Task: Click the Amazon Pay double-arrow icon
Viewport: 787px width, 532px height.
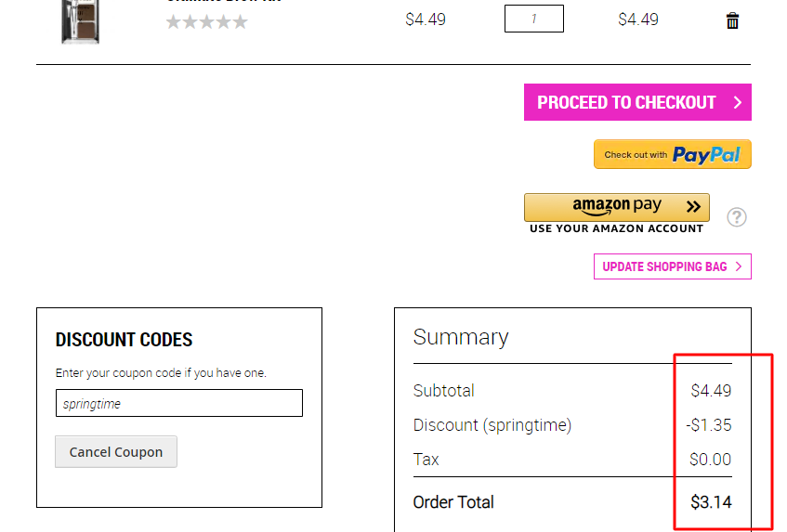Action: [693, 206]
